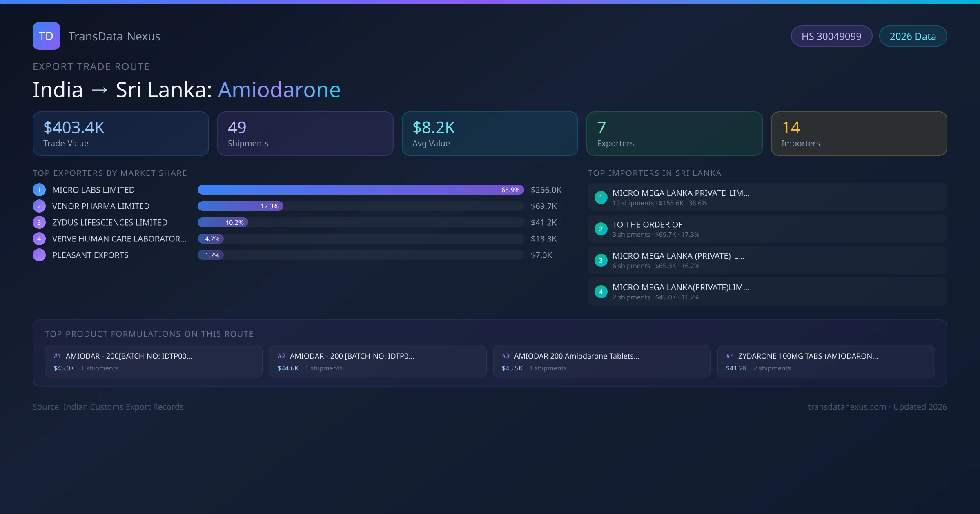This screenshot has height=514, width=980.
Task: Click transdatanexus.com footer text
Action: pyautogui.click(x=846, y=407)
